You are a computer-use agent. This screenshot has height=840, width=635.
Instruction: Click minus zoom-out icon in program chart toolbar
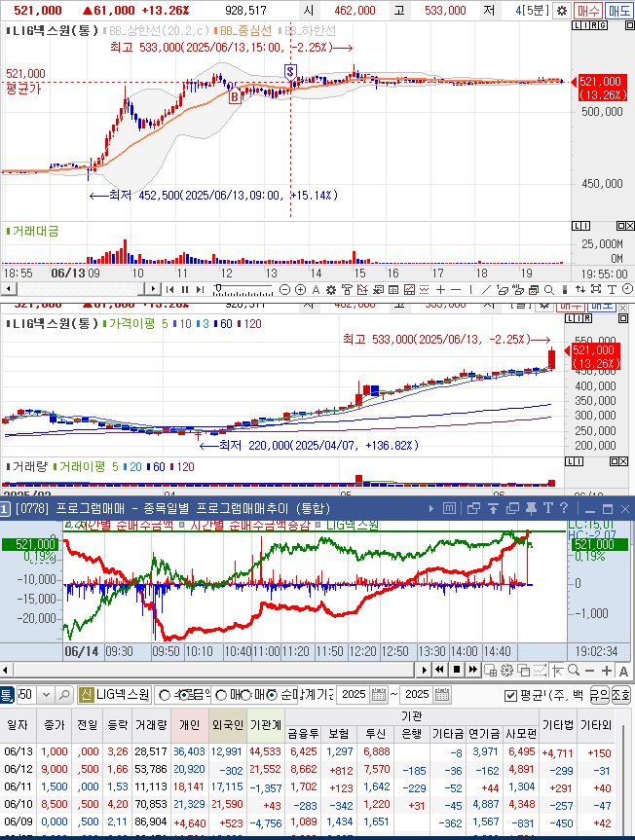tap(590, 671)
